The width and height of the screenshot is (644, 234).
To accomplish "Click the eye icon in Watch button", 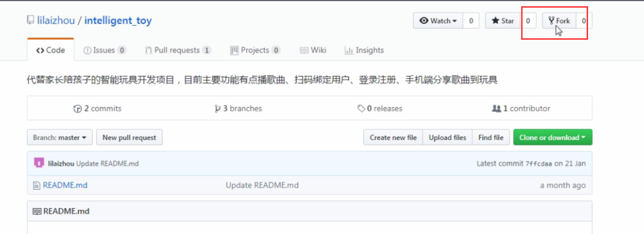I will [x=424, y=21].
